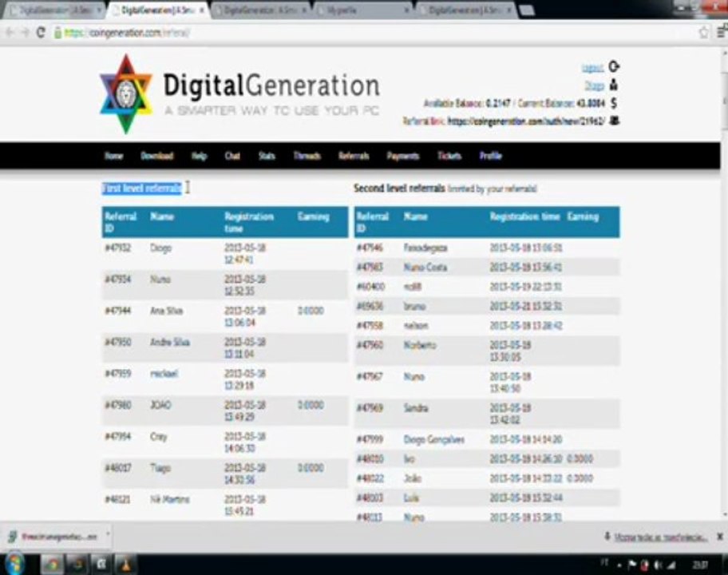Click the Second level referrals heading
The image size is (728, 575).
399,188
